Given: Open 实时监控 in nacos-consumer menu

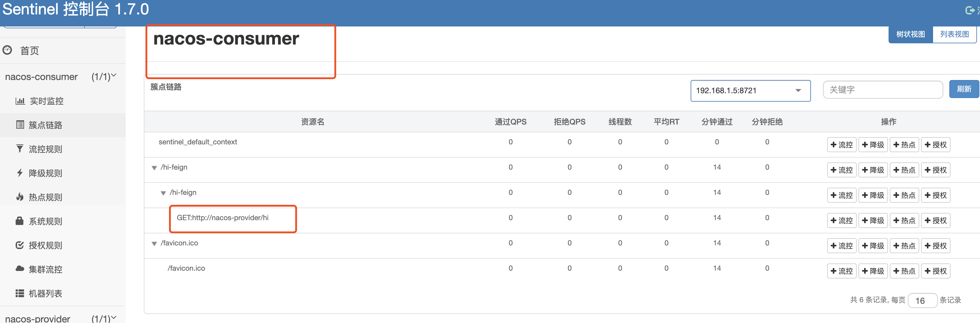Looking at the screenshot, I should [46, 101].
